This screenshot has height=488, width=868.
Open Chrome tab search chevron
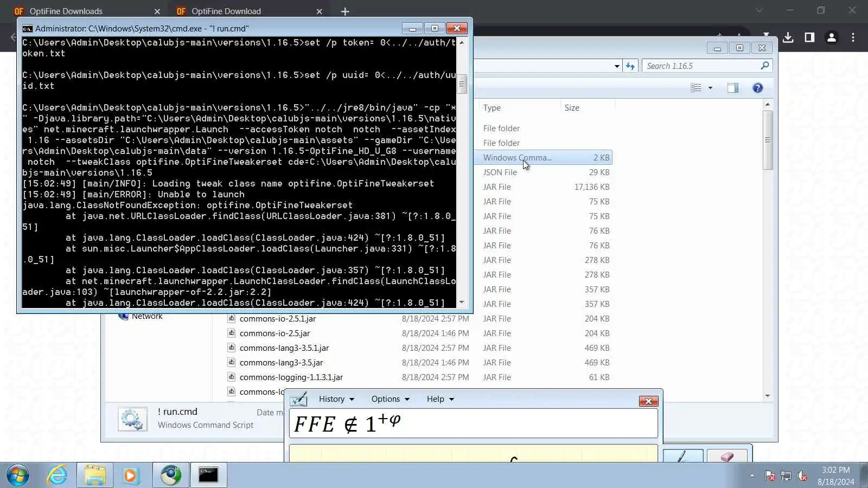759,10
